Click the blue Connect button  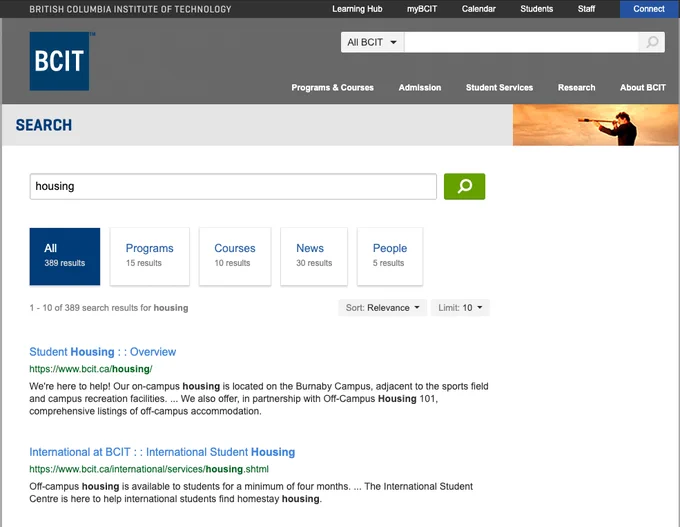click(649, 9)
